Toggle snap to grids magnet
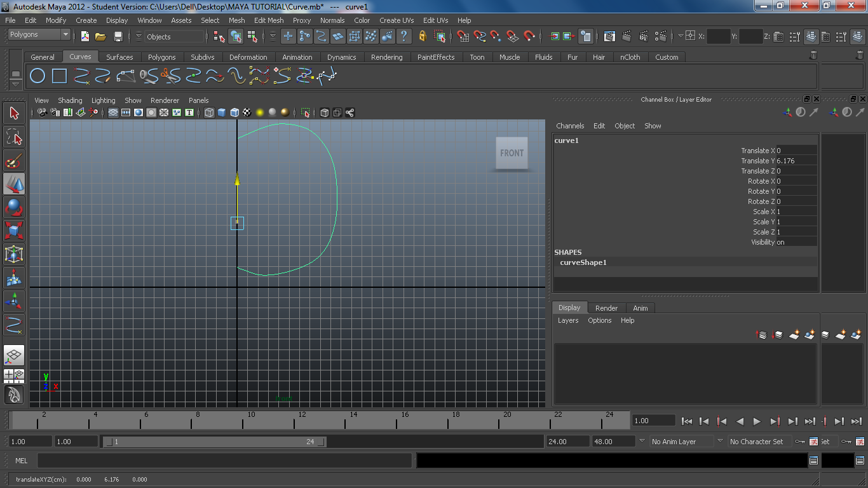 pyautogui.click(x=463, y=36)
